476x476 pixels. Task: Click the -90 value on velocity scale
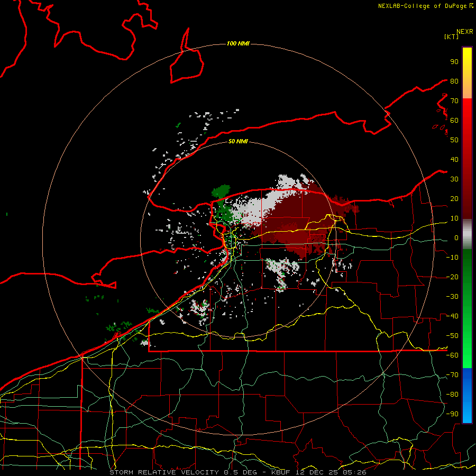(452, 414)
